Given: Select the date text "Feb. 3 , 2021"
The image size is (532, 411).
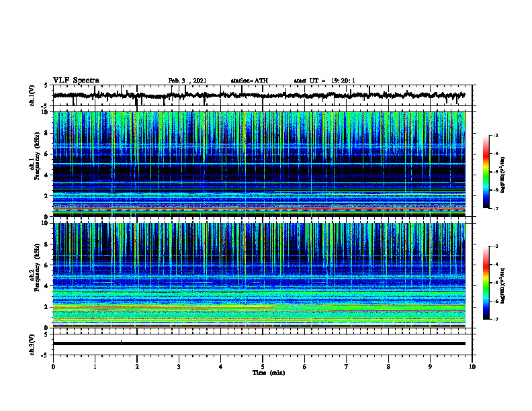Looking at the screenshot, I should tap(187, 81).
